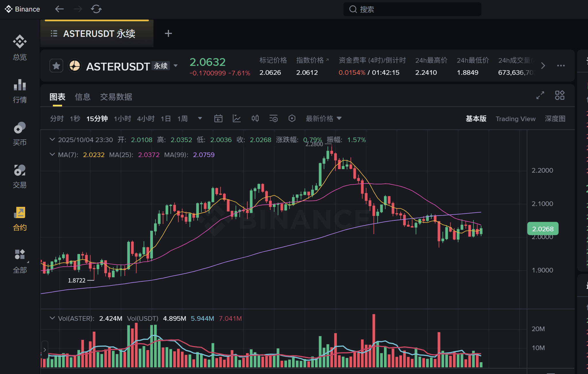This screenshot has width=588, height=374.
Task: Select the 4小时 interval
Action: click(146, 119)
